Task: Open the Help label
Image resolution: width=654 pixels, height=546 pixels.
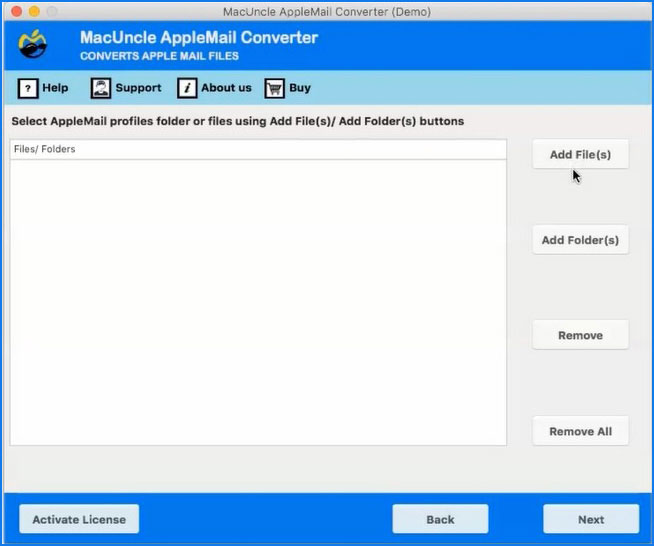Action: click(x=55, y=88)
